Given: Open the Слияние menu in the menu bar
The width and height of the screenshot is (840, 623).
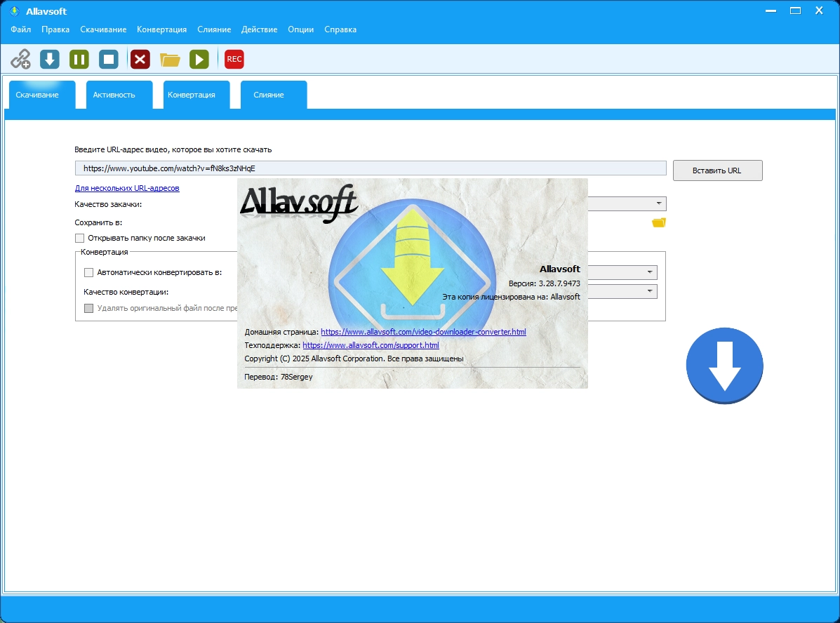Looking at the screenshot, I should [214, 29].
